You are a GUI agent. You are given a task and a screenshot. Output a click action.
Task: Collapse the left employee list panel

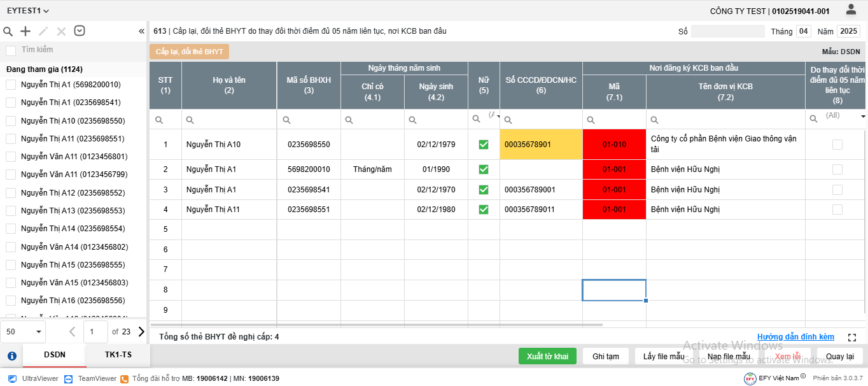click(x=141, y=31)
